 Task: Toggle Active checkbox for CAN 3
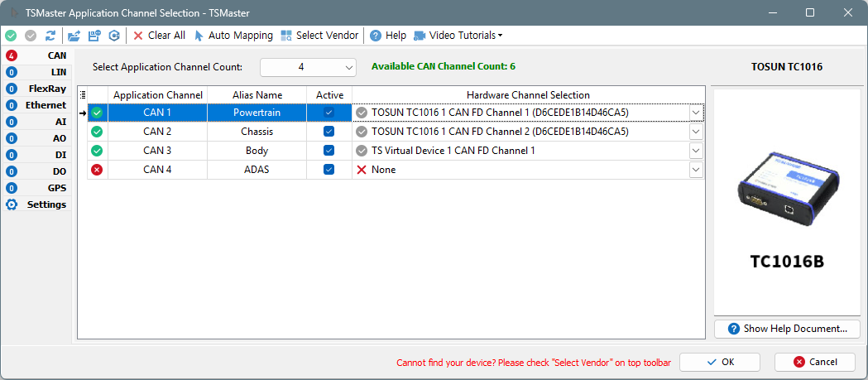(328, 151)
